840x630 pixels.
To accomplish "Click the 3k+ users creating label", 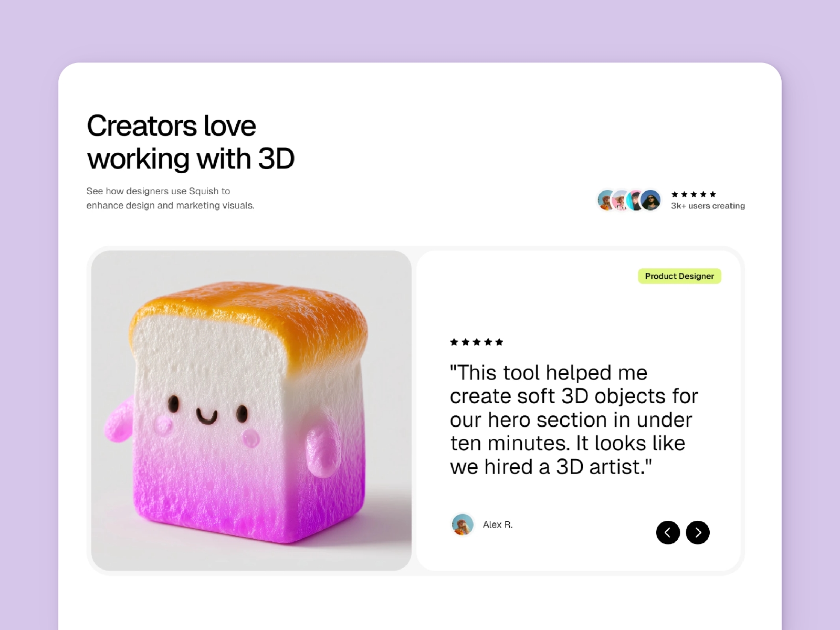I will 708,206.
